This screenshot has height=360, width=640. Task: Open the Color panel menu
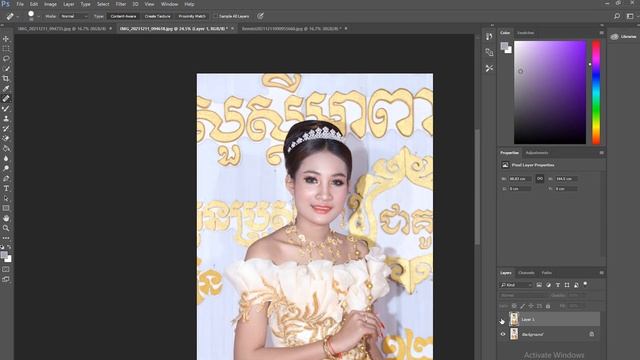(x=601, y=33)
